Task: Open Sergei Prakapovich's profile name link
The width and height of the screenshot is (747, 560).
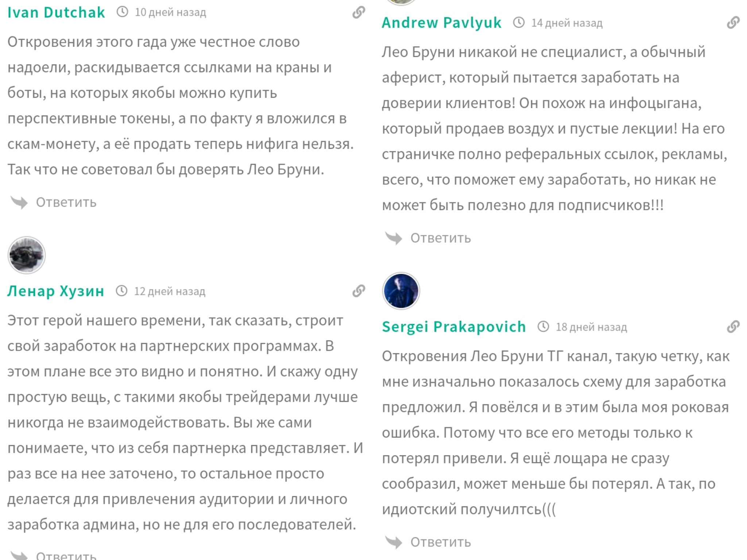Action: point(454,327)
